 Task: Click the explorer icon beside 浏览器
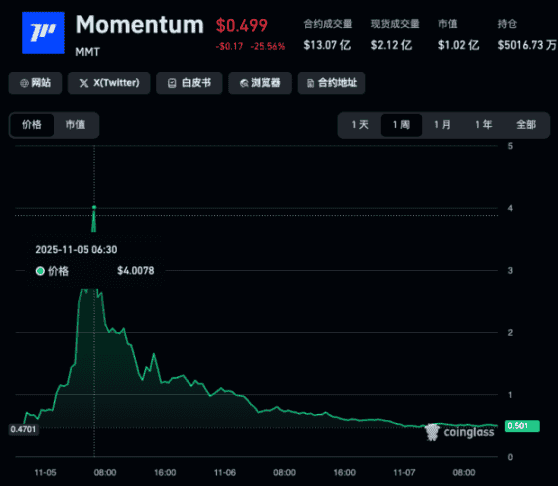(244, 83)
